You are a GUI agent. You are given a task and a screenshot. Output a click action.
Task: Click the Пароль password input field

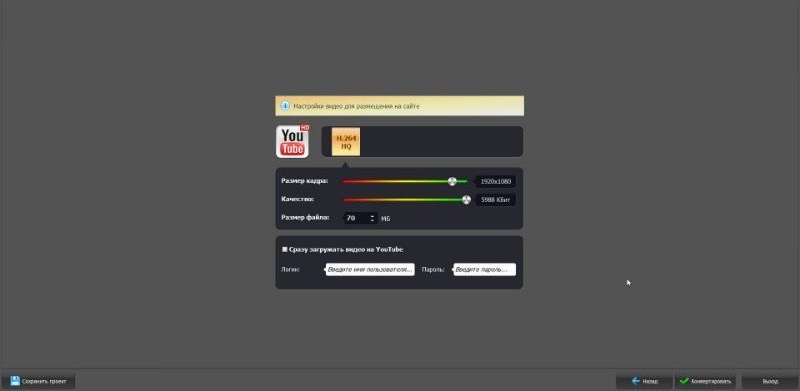(x=485, y=270)
